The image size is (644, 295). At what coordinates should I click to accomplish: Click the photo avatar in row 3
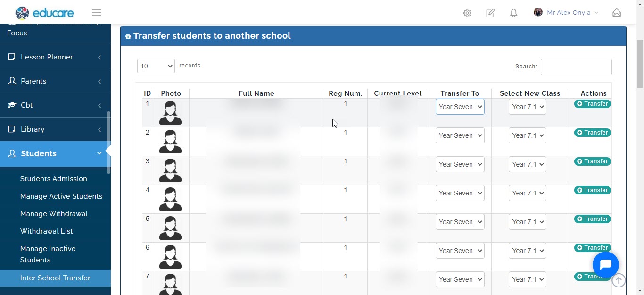coord(170,170)
